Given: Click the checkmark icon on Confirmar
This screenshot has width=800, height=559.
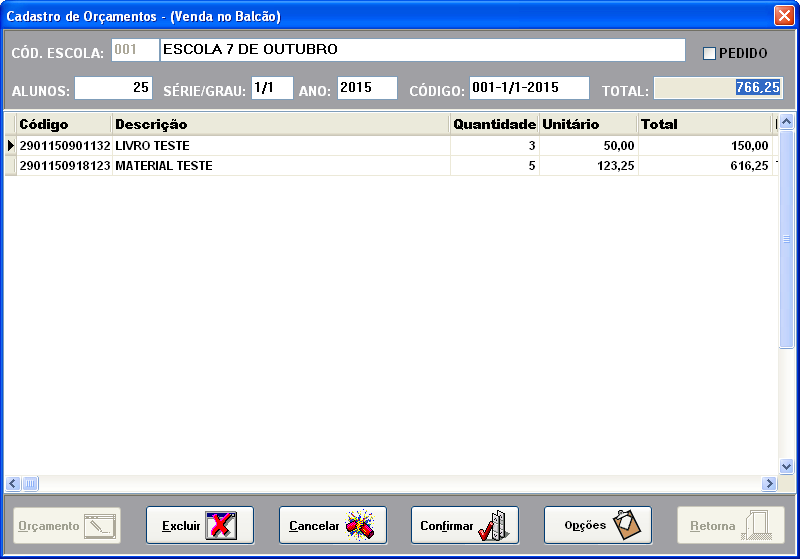Looking at the screenshot, I should pyautogui.click(x=493, y=525).
